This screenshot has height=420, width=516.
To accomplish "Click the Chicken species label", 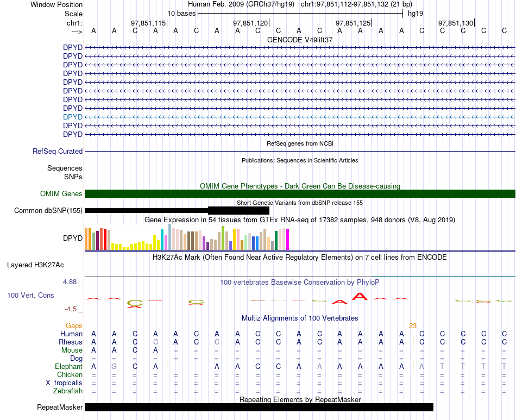I will [x=70, y=374].
